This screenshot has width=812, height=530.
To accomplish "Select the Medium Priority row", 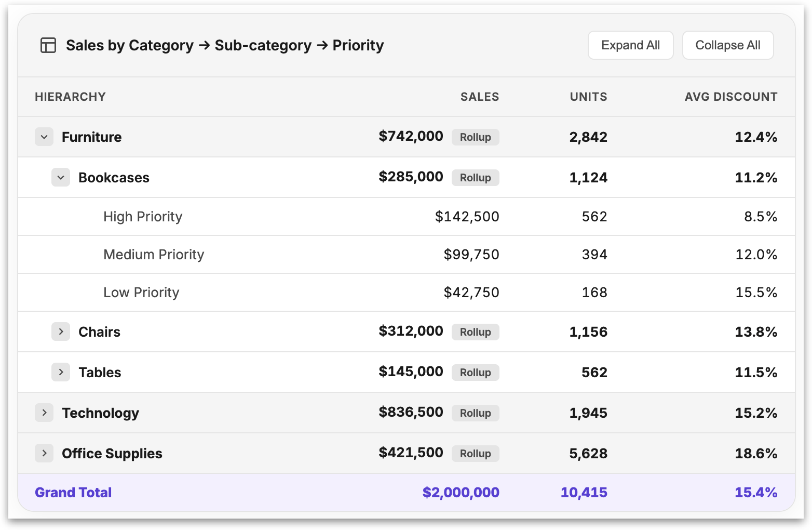I will (x=154, y=255).
